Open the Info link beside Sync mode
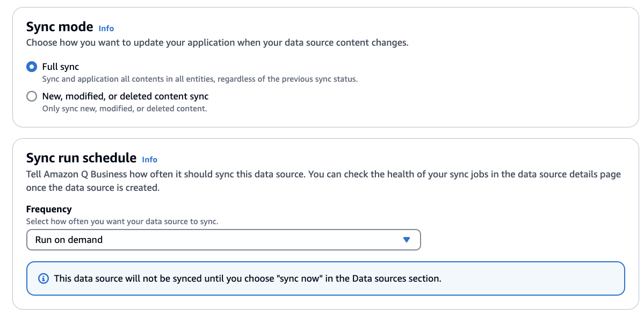 tap(106, 28)
